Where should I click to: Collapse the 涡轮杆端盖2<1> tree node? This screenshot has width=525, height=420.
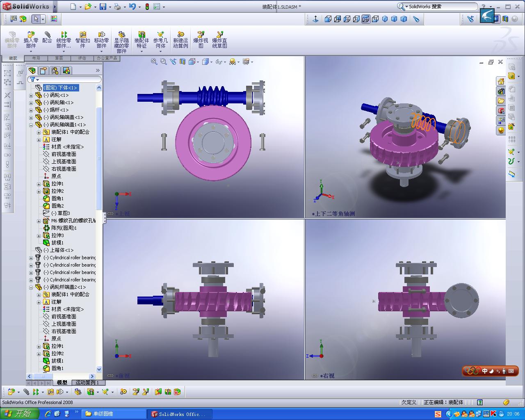[31, 287]
